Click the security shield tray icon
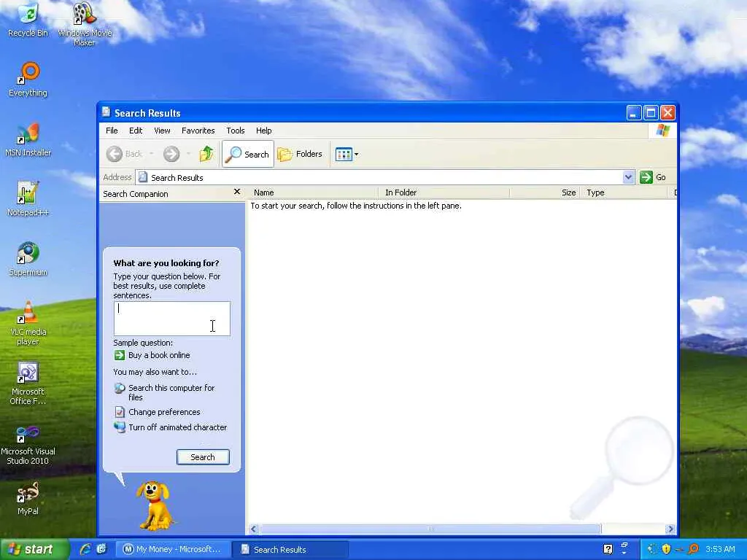This screenshot has width=747, height=560. (666, 550)
